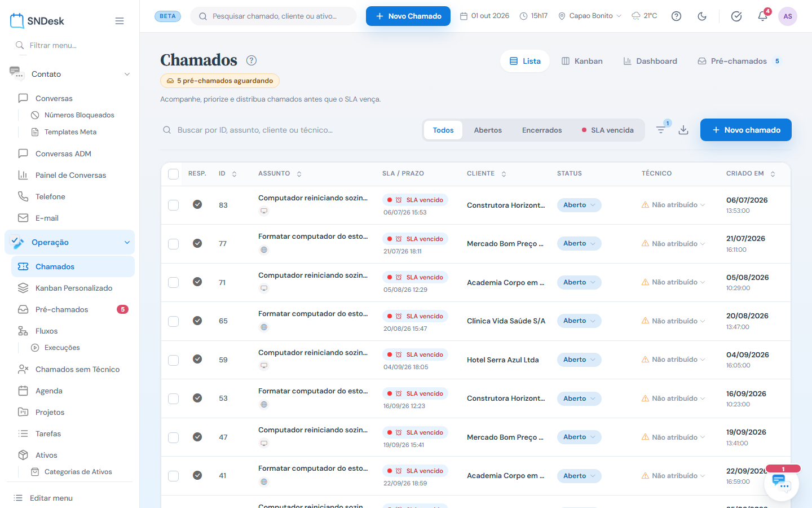Image resolution: width=812 pixels, height=508 pixels.
Task: Click the Novo chamado button above the table
Action: coord(746,130)
